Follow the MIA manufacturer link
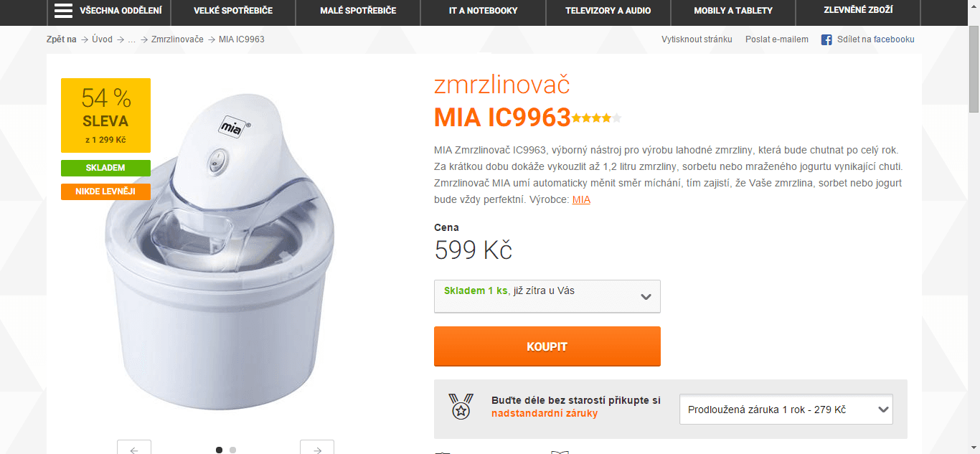Image resolution: width=980 pixels, height=454 pixels. click(x=581, y=199)
